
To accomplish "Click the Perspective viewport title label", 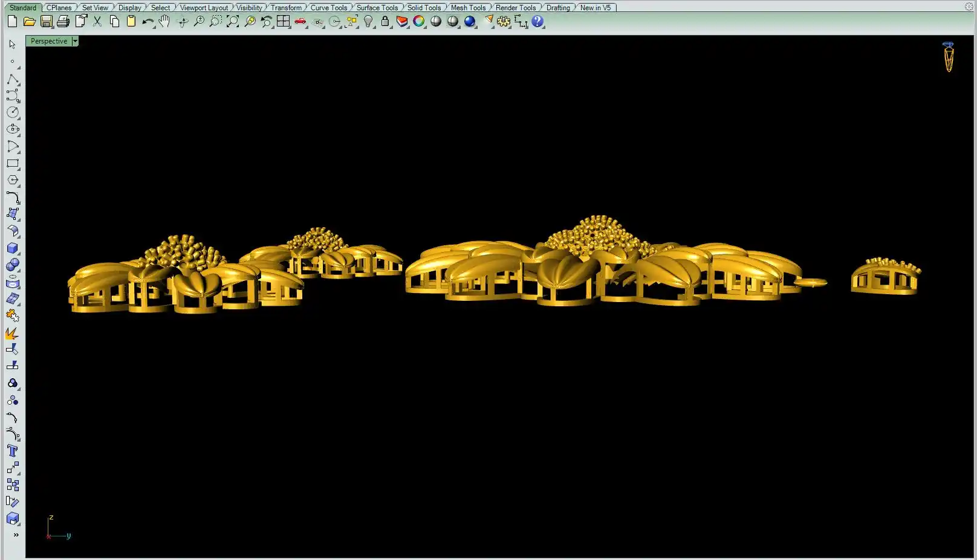I will pos(49,41).
